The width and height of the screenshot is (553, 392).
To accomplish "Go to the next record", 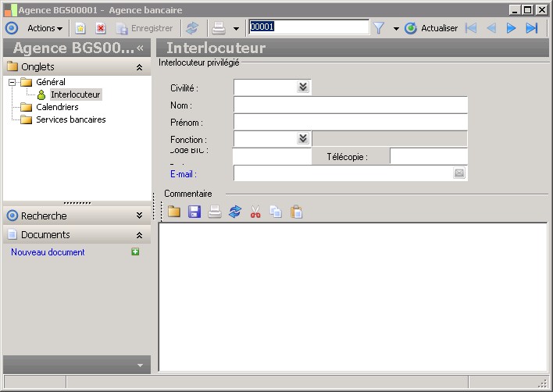I will (x=511, y=28).
